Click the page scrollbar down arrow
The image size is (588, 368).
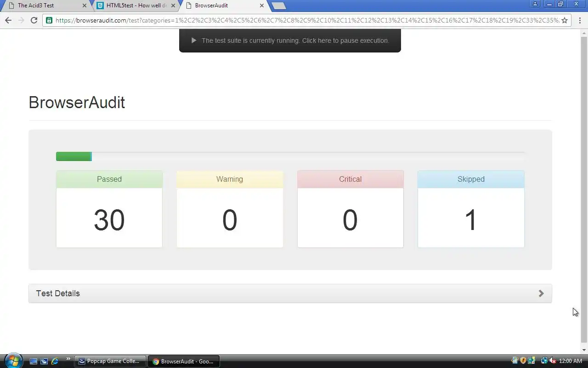(x=584, y=351)
